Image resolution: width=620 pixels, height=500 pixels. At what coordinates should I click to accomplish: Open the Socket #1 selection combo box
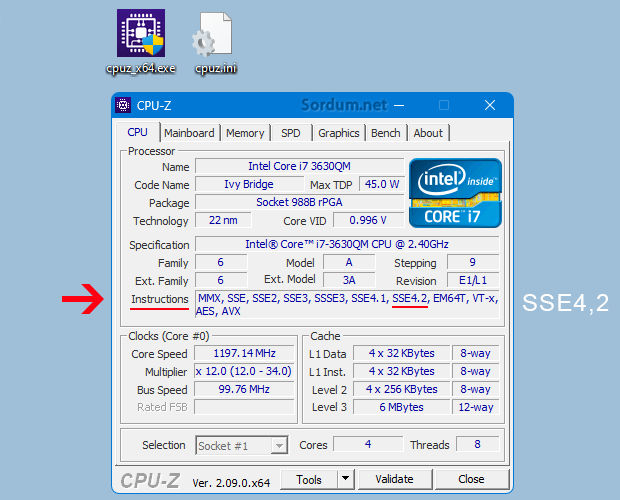[x=241, y=446]
